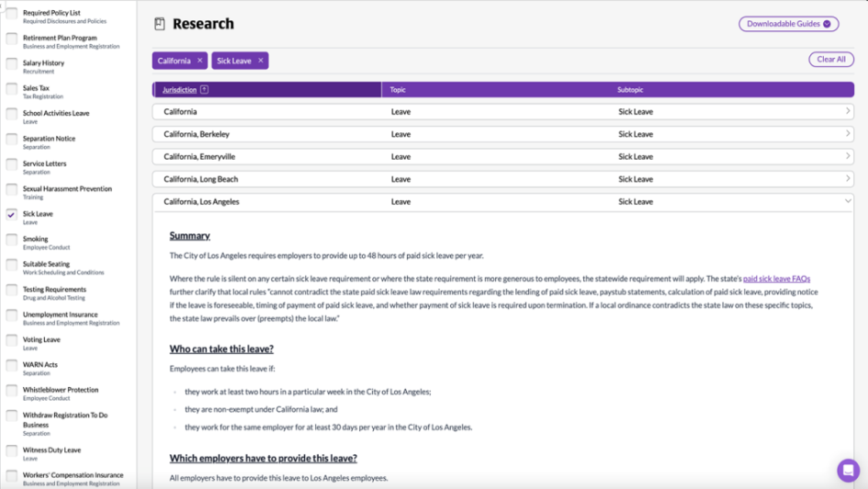Expand the California, Berkeley row
The image size is (868, 489).
502,134
